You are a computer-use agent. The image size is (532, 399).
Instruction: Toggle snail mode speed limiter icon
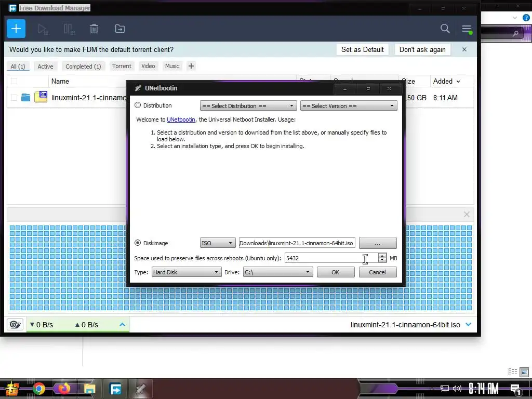tap(15, 325)
